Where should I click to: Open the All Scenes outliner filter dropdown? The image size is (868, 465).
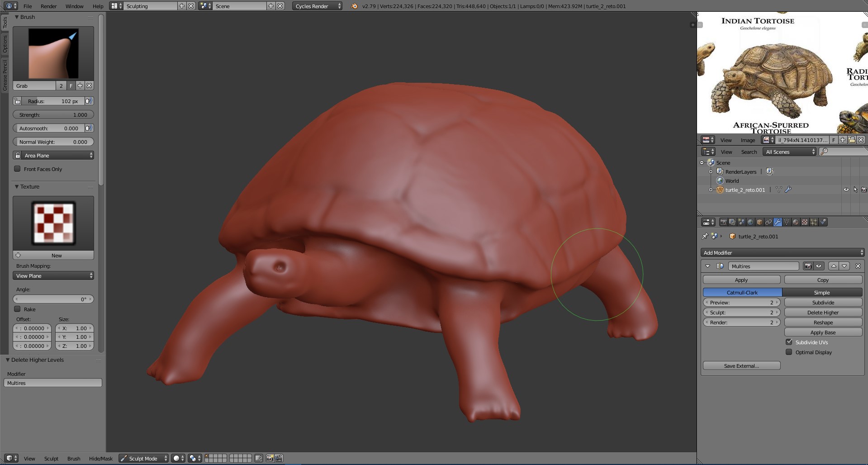pyautogui.click(x=789, y=152)
